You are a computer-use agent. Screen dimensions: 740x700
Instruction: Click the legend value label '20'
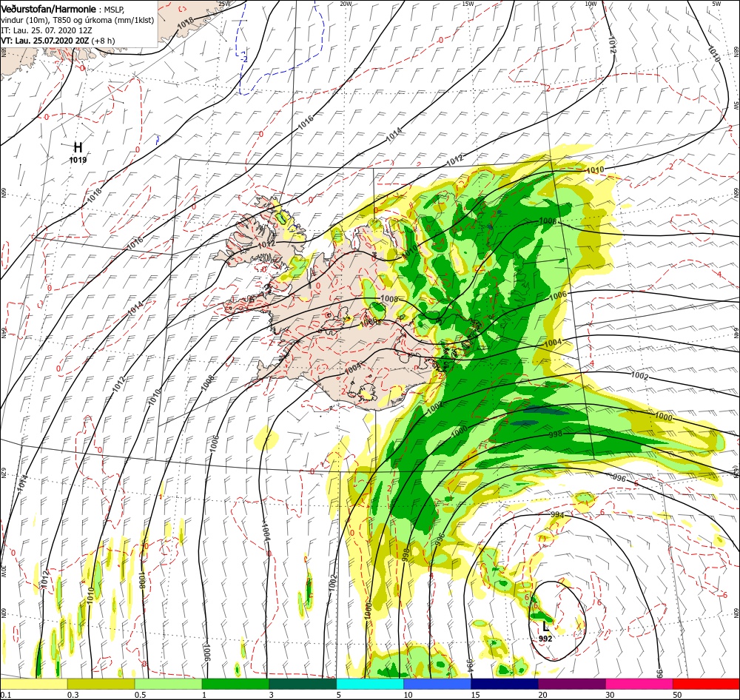(542, 695)
